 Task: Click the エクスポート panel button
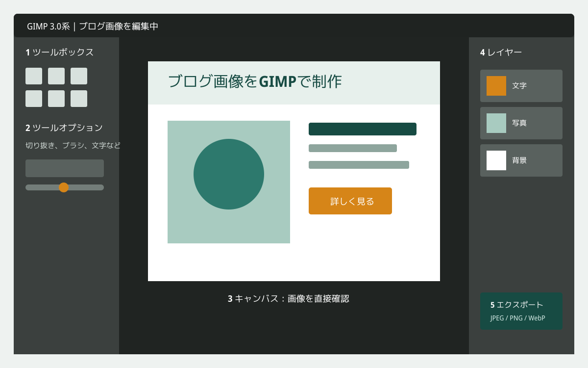click(521, 311)
